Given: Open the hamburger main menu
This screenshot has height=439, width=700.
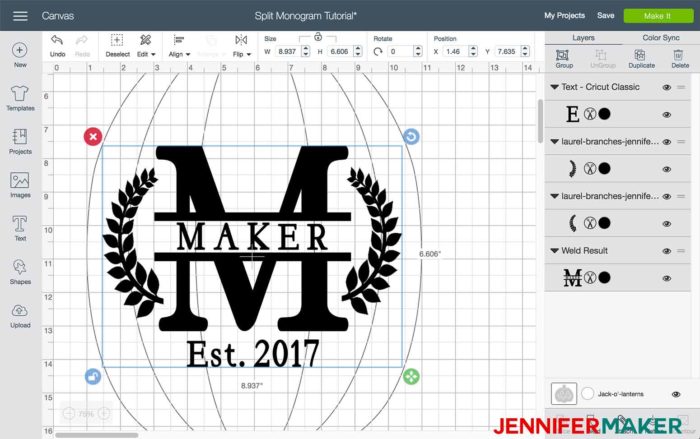Looking at the screenshot, I should click(x=20, y=16).
